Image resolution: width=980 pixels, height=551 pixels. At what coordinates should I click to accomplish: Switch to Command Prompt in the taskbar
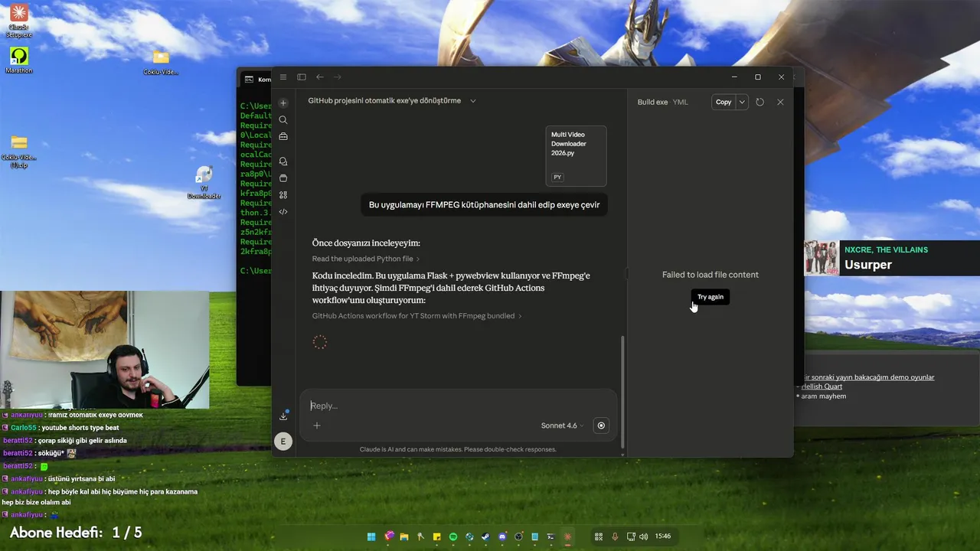[550, 536]
